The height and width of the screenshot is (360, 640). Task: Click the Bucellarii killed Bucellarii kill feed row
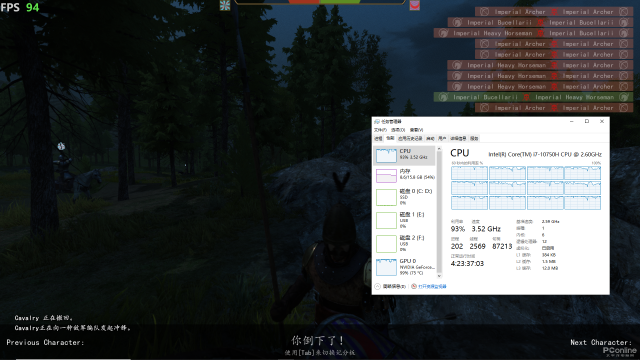coord(540,22)
